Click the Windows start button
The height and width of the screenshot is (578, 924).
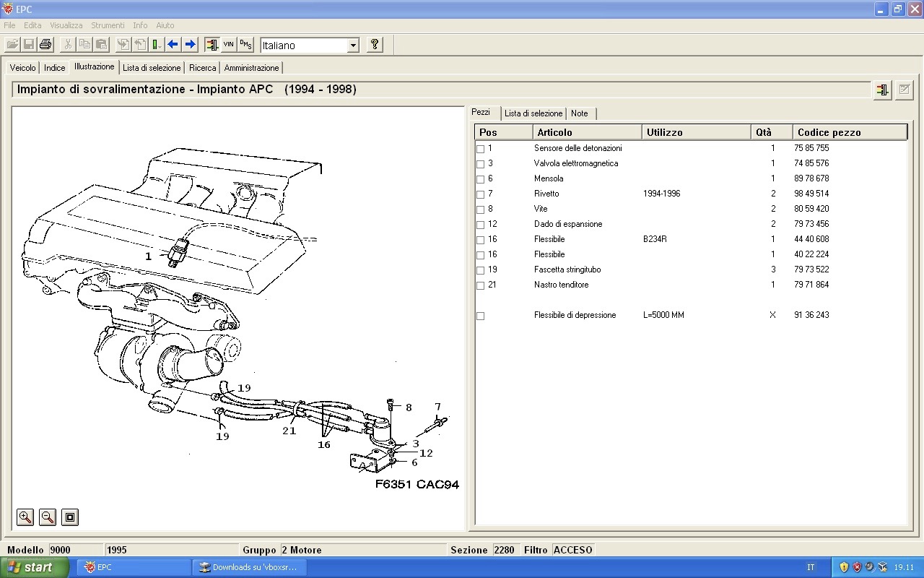[x=35, y=567]
